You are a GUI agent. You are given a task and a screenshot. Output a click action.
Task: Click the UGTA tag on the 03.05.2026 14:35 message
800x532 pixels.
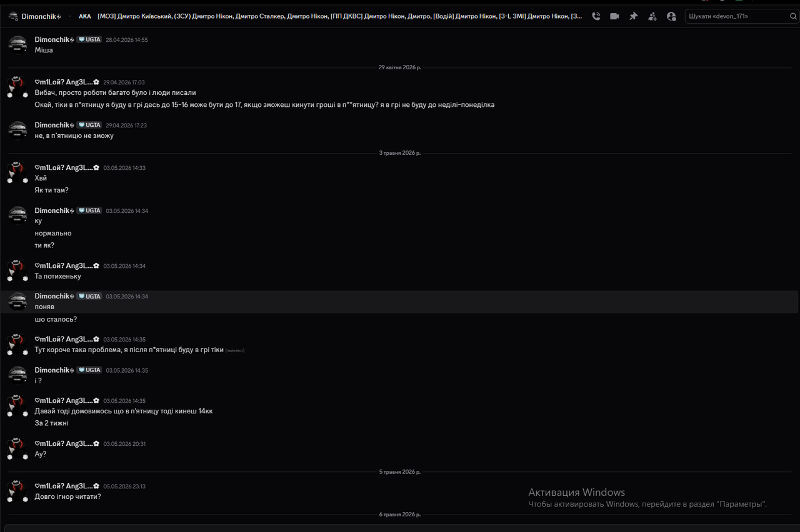coord(89,370)
